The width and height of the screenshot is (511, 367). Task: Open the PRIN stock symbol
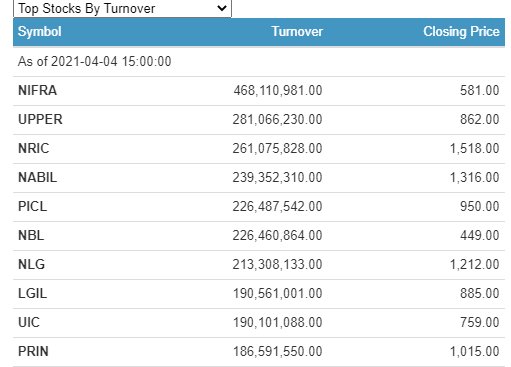33,352
